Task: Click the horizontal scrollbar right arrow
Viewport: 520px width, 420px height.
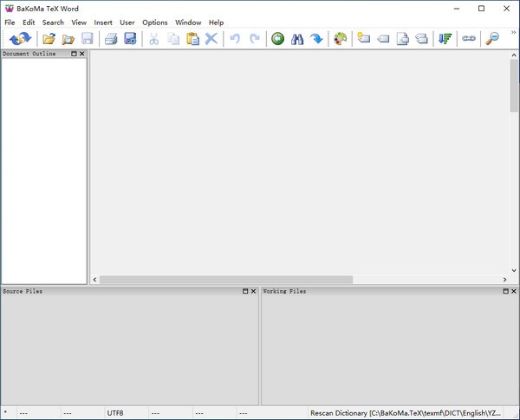Action: (x=504, y=280)
